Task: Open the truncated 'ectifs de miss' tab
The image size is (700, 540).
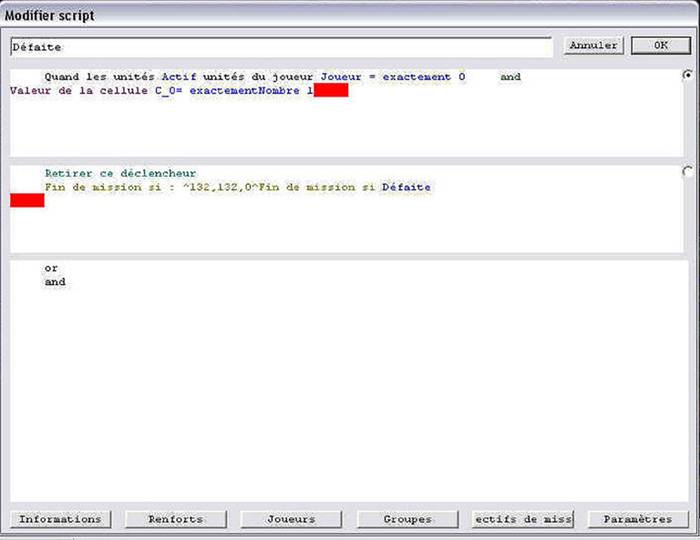Action: click(522, 519)
